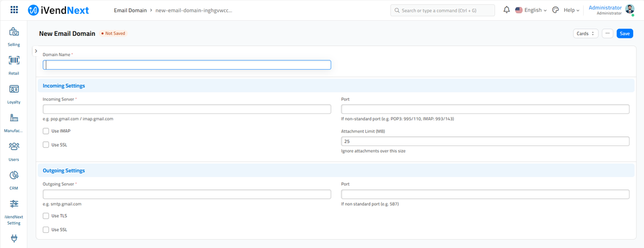Image resolution: width=644 pixels, height=248 pixels.
Task: Click the Not Saved status badge
Action: 113,34
